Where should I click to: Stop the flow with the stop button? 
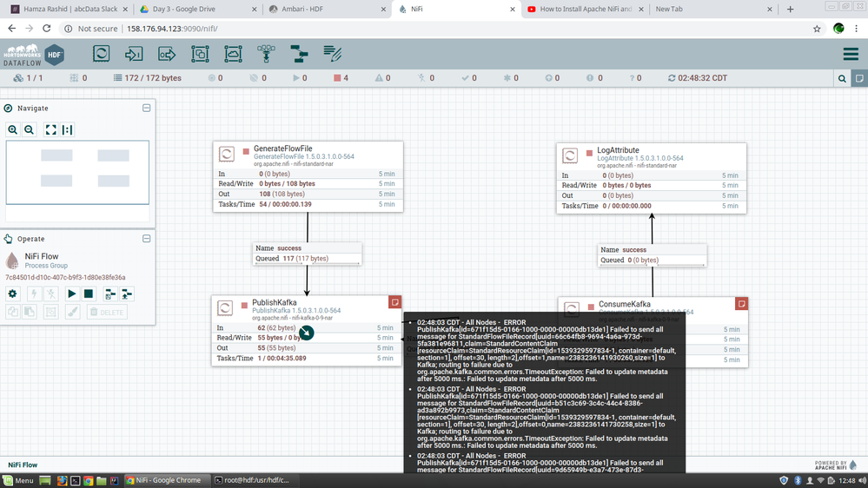click(89, 294)
